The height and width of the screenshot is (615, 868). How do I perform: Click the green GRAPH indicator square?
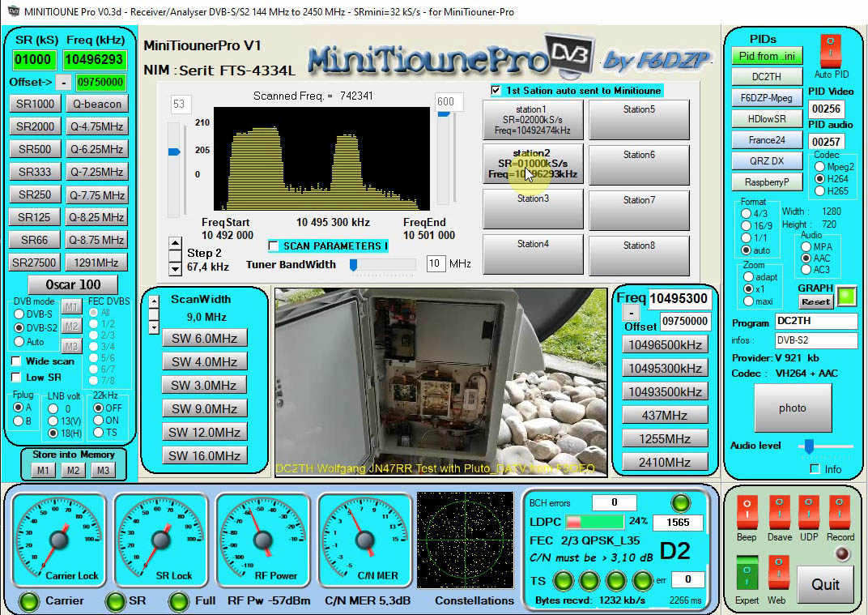click(846, 297)
